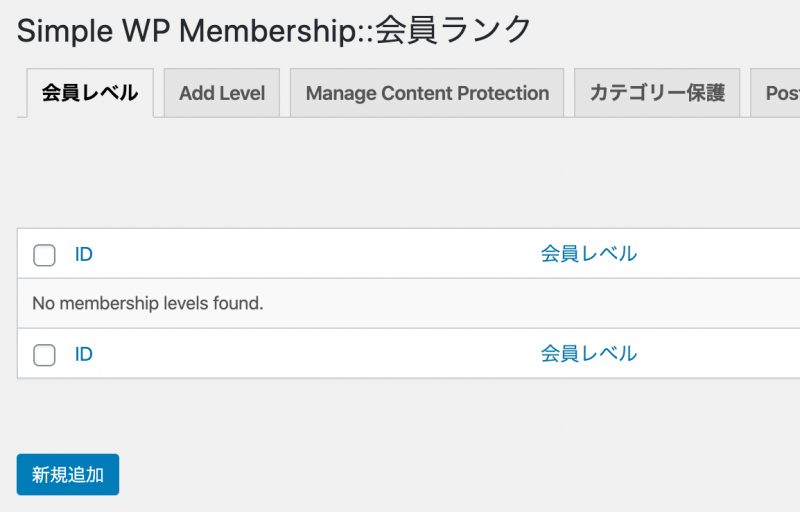The image size is (800, 512).
Task: Click the 'No membership levels found.' message row
Action: coord(148,303)
